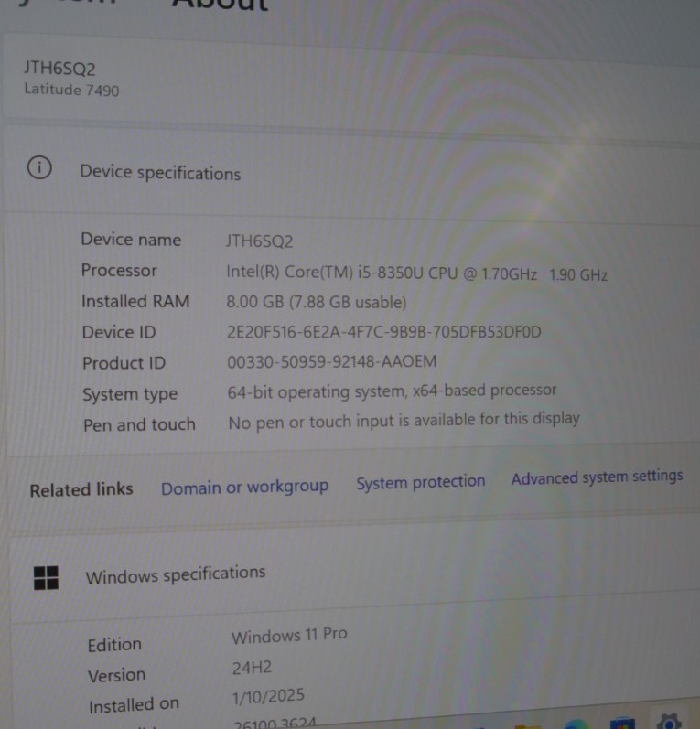This screenshot has height=729, width=700.
Task: Click the No pen or touch input text
Action: 404,422
